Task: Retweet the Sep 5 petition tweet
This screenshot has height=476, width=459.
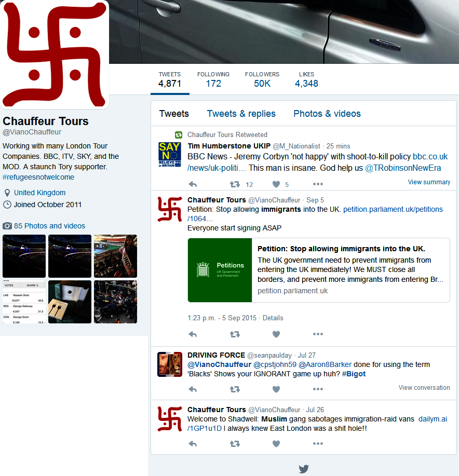Action: pyautogui.click(x=235, y=334)
